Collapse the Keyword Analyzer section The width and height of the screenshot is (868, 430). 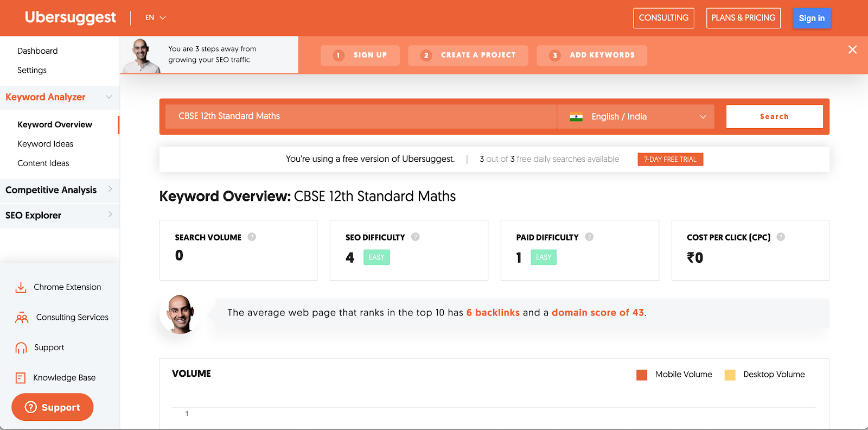pyautogui.click(x=60, y=97)
